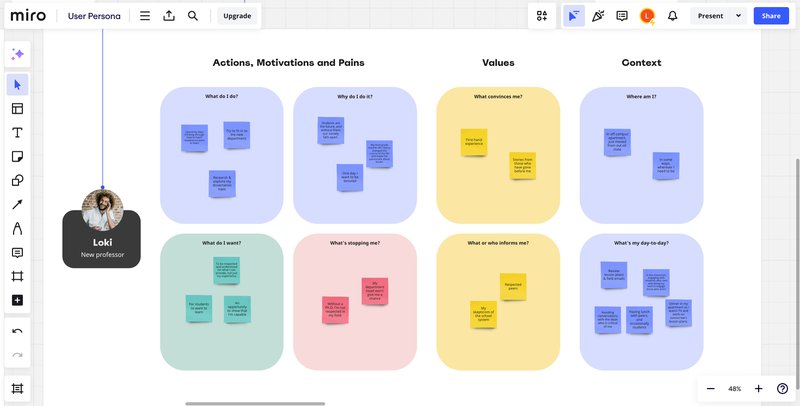Toggle the frames panel at bottom left
This screenshot has width=800, height=406.
18,388
